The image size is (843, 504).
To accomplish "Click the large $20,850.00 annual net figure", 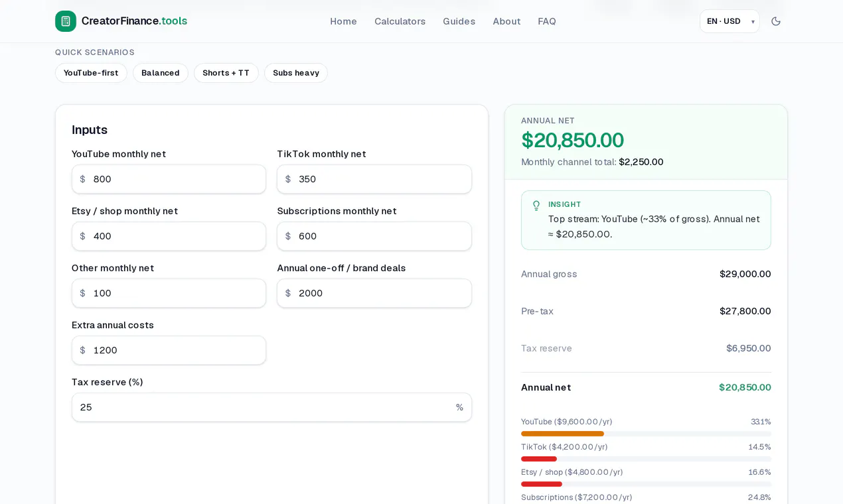I will 572,141.
